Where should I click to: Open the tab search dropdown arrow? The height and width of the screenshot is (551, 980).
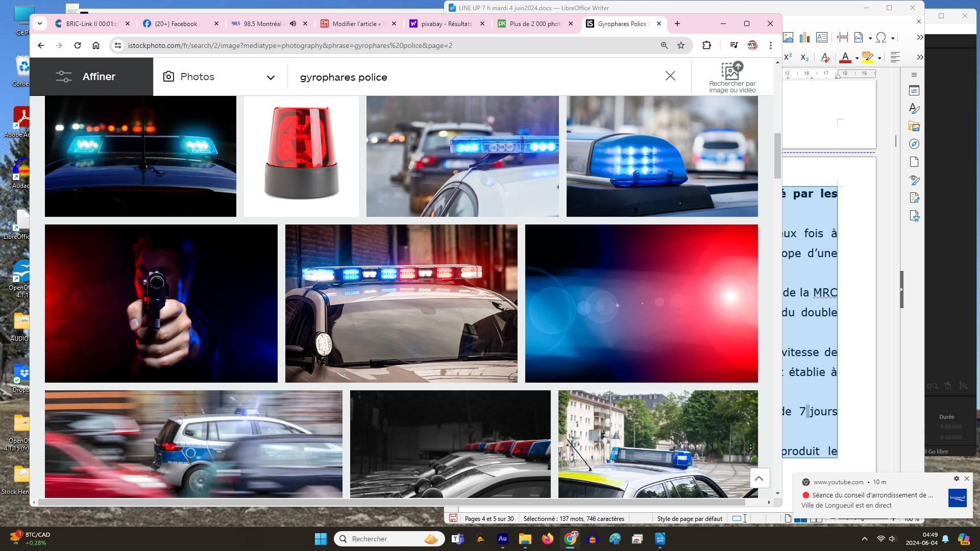pyautogui.click(x=40, y=23)
